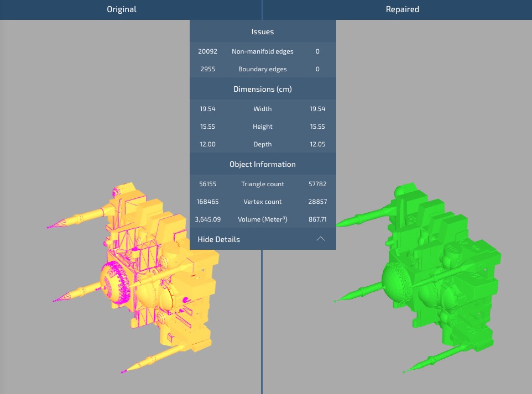Image resolution: width=532 pixels, height=394 pixels.
Task: Click the Triangle count label
Action: click(263, 184)
